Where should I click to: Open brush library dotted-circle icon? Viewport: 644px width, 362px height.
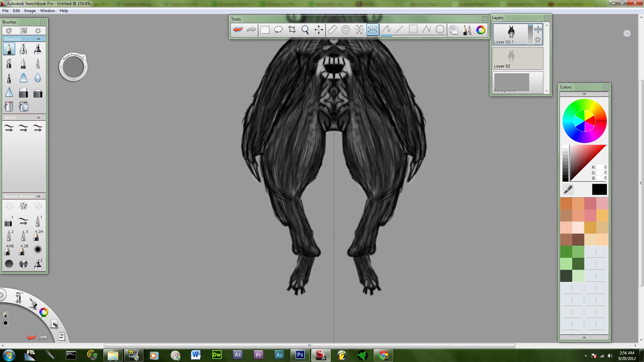coord(38,31)
